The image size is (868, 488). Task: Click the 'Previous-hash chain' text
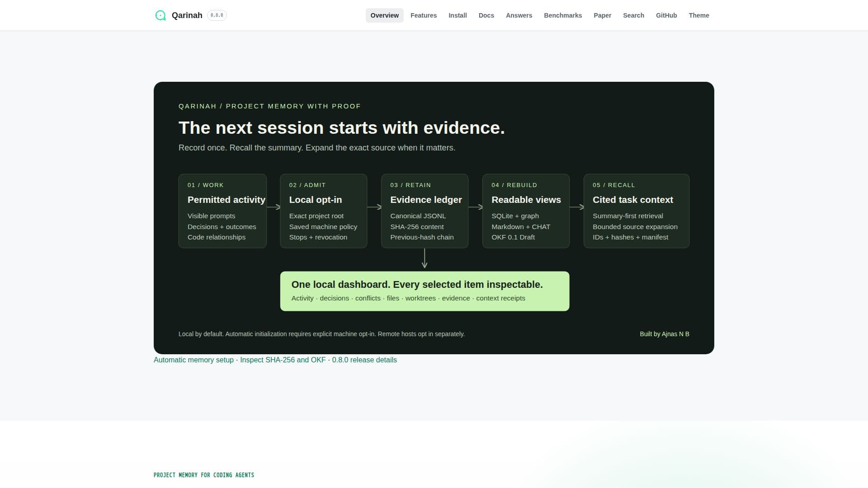422,237
